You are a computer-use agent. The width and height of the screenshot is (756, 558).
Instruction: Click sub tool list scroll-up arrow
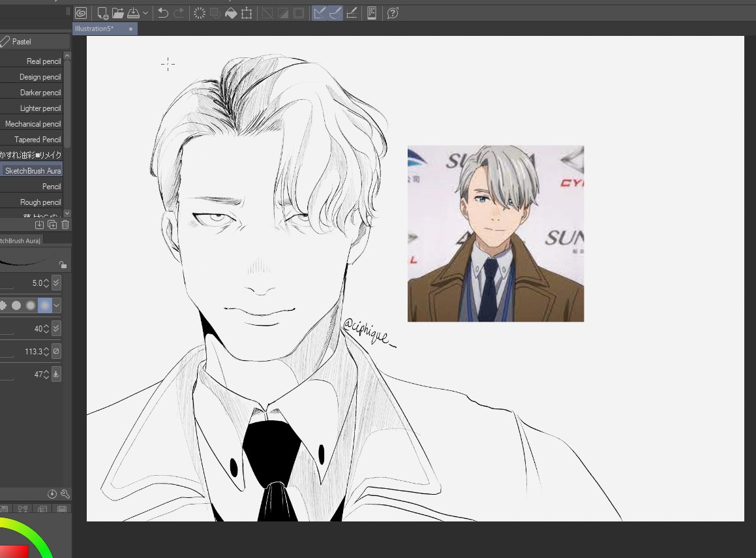(67, 55)
